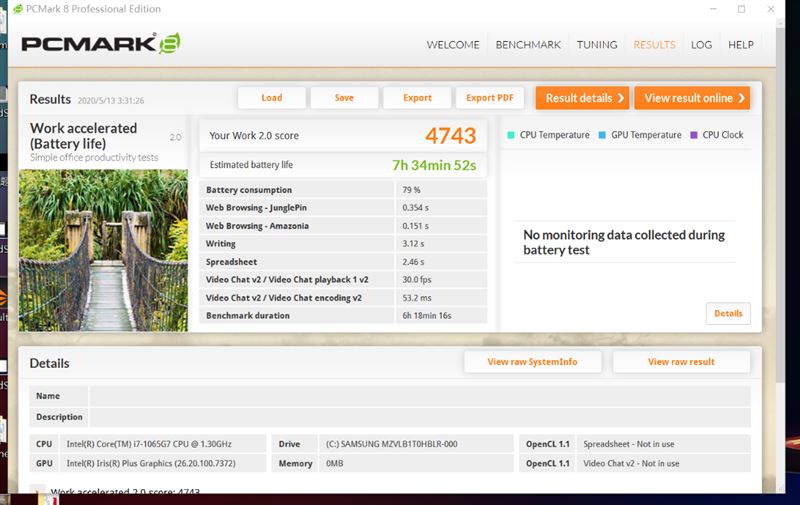Click the 0MB Memory value

[x=335, y=463]
